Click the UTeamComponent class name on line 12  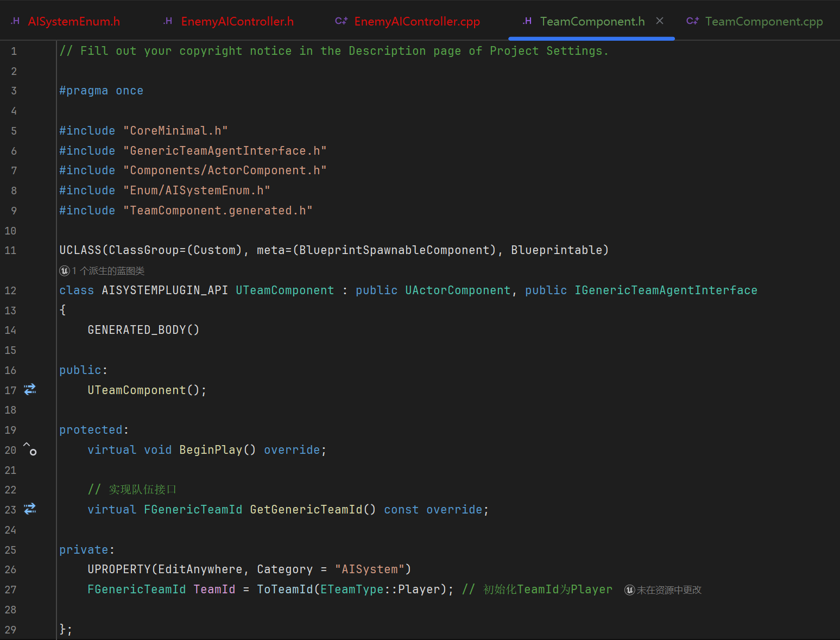click(285, 290)
